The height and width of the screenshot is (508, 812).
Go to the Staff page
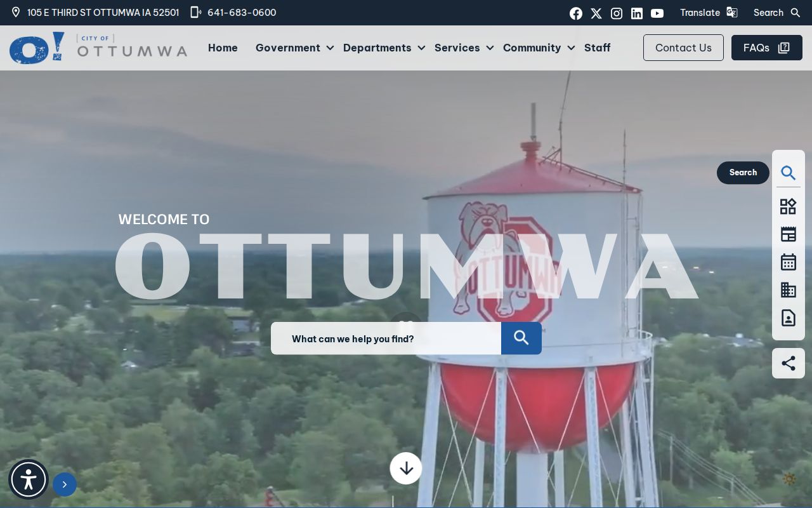pos(598,48)
